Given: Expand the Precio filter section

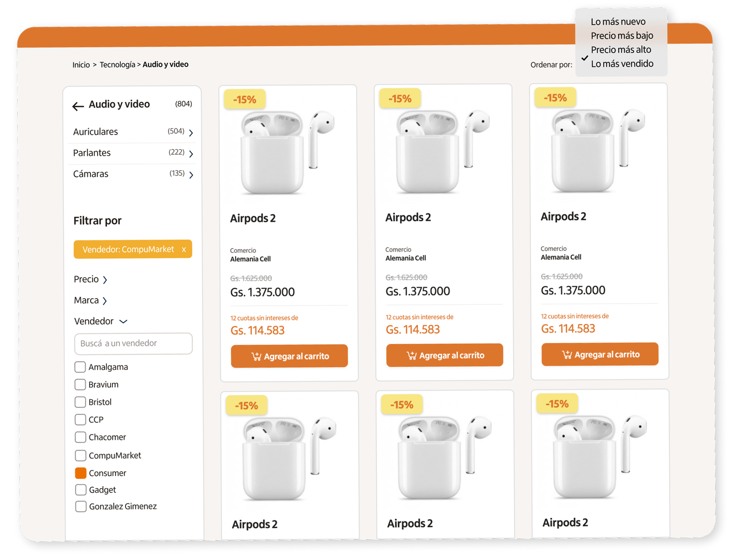Looking at the screenshot, I should [x=90, y=279].
